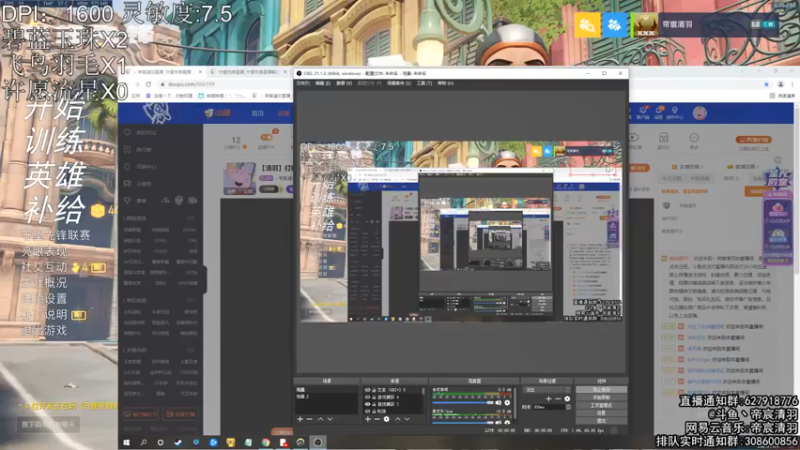
Task: Click the 退出 exit button in OBS
Action: pyautogui.click(x=602, y=421)
